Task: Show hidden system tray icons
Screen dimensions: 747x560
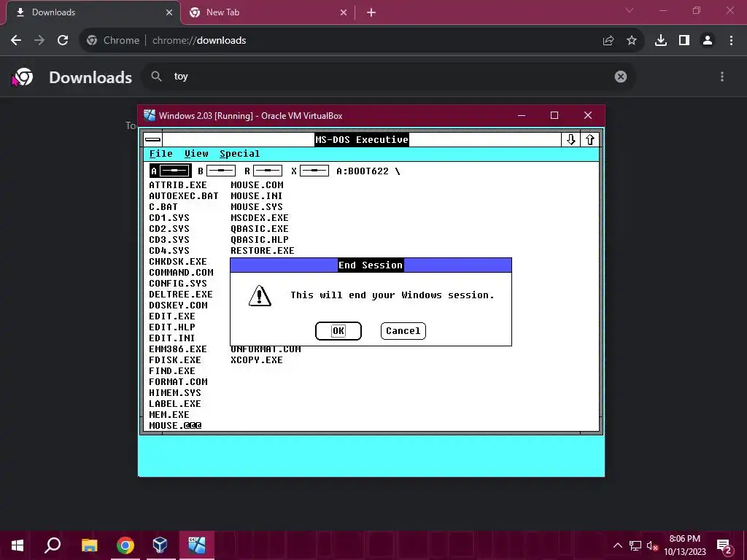Action: [x=617, y=545]
